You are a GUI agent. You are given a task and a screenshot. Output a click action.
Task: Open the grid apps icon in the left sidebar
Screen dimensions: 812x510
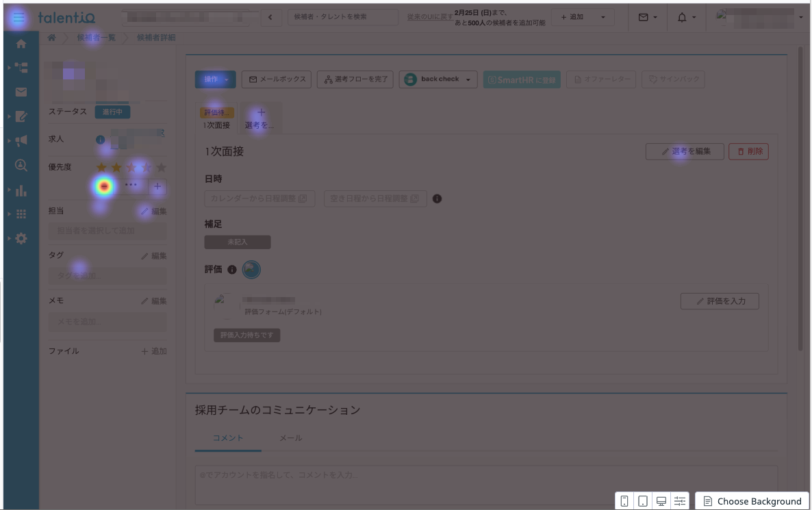21,214
